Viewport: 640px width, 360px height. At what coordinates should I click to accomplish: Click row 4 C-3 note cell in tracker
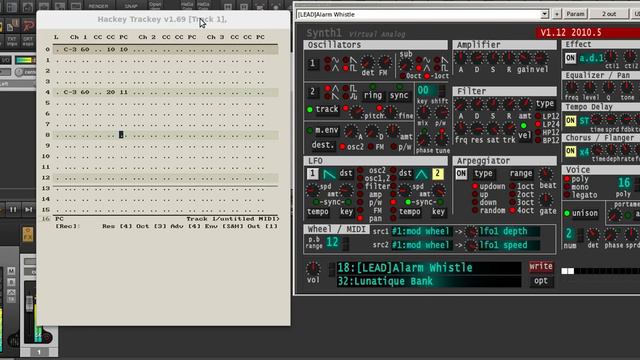tap(70, 92)
